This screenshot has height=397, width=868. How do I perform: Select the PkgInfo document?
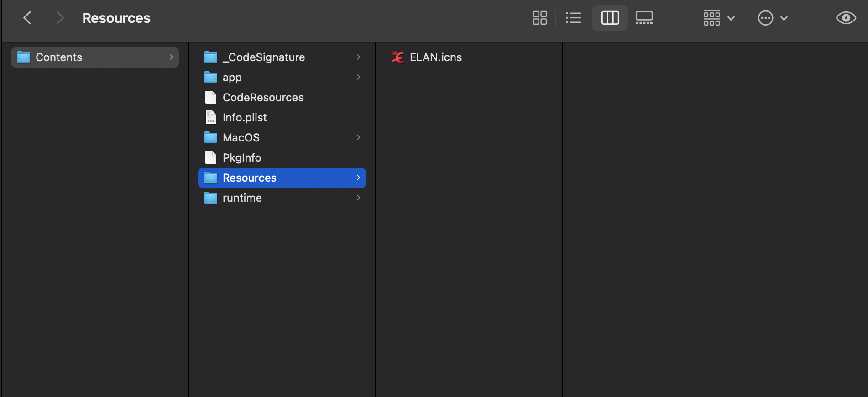tap(241, 158)
